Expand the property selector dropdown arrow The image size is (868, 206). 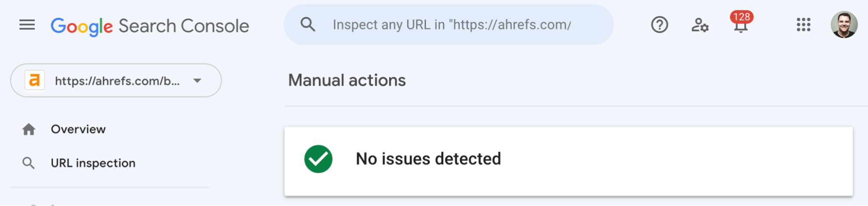(197, 81)
